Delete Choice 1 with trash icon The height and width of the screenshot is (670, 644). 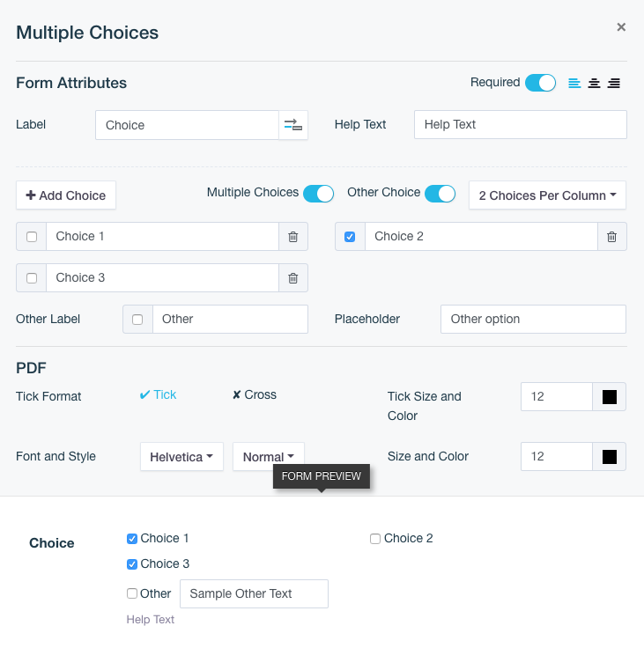point(293,237)
